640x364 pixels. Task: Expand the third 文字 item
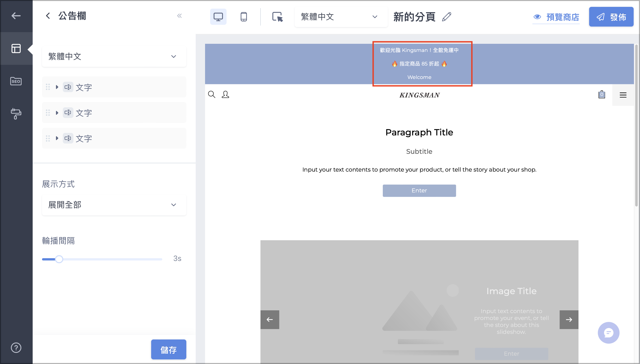(x=57, y=138)
